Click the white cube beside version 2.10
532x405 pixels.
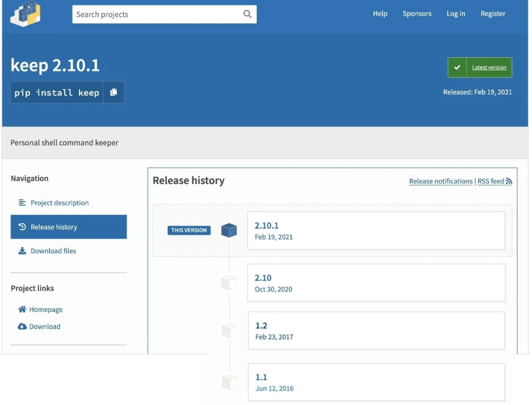(x=229, y=283)
